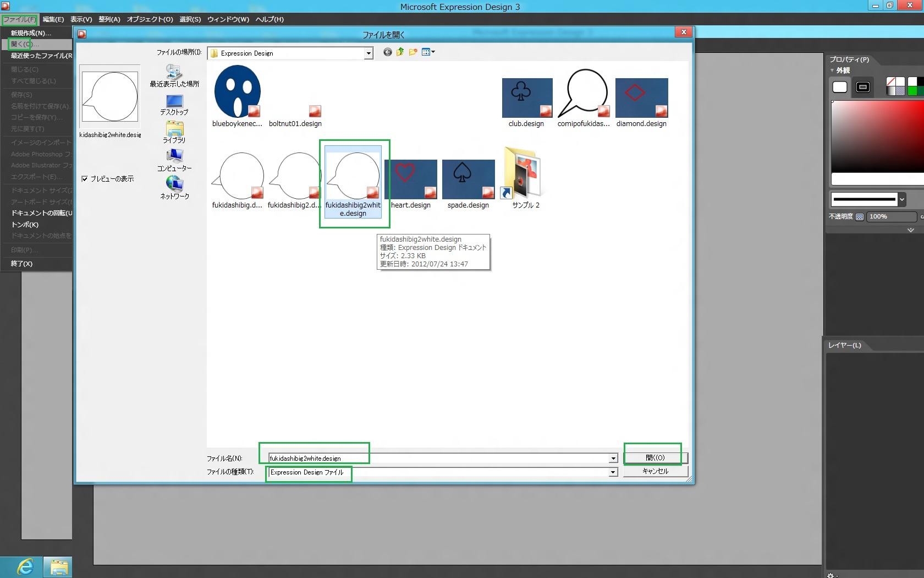
Task: Click the 不透明度 100% value field
Action: pyautogui.click(x=892, y=217)
